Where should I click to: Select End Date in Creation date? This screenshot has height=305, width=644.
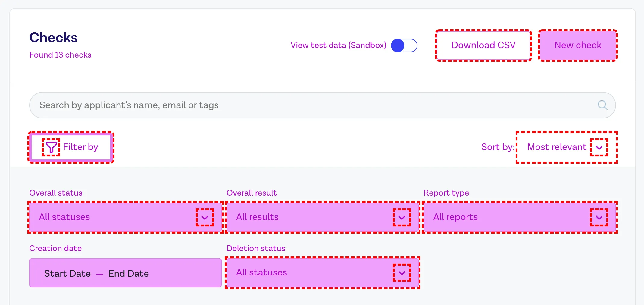pyautogui.click(x=129, y=273)
